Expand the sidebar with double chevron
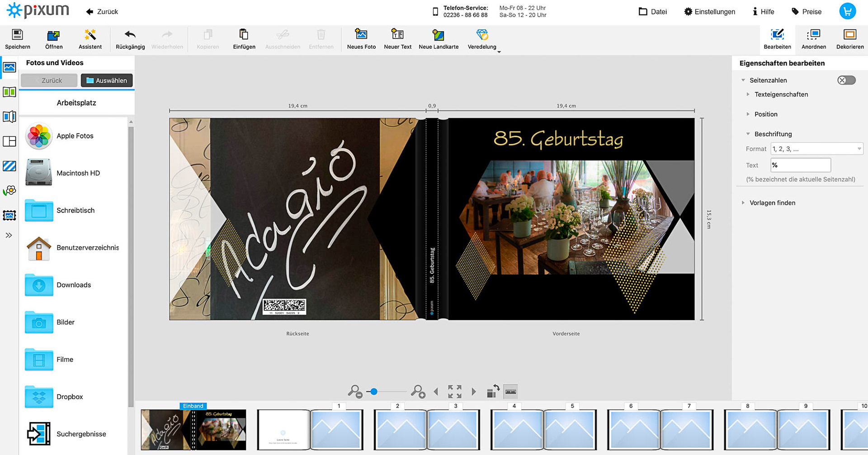Screen dimensions: 868x455 (x=9, y=235)
